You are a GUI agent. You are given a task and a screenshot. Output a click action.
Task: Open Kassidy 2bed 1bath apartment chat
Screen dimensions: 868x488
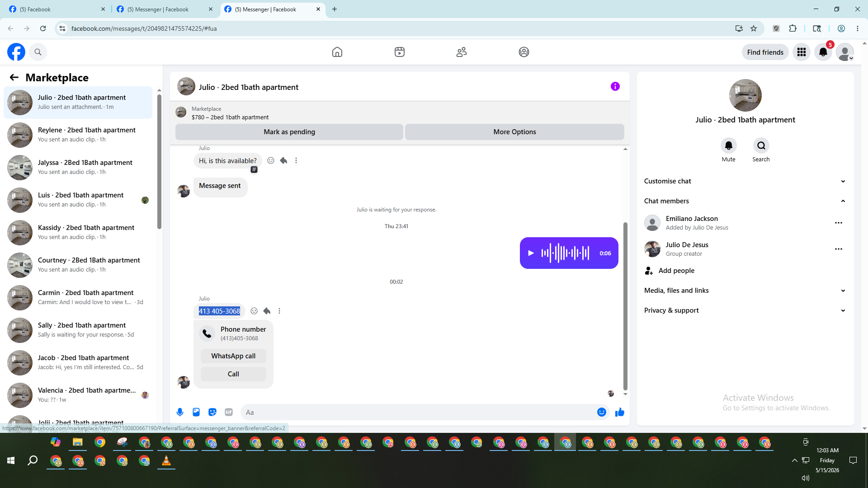(x=78, y=233)
